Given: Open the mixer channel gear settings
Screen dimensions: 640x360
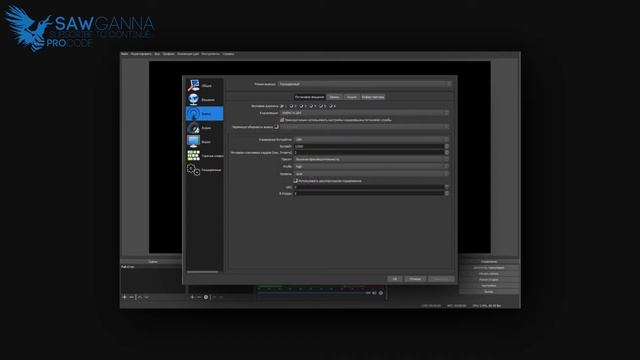Looking at the screenshot, I should [x=381, y=293].
